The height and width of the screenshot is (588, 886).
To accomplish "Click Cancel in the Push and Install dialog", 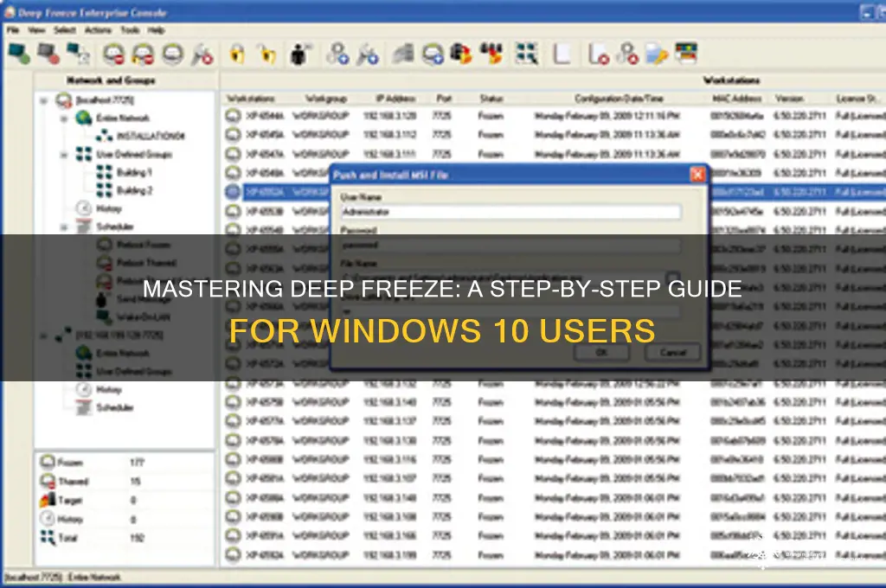I will 672,352.
